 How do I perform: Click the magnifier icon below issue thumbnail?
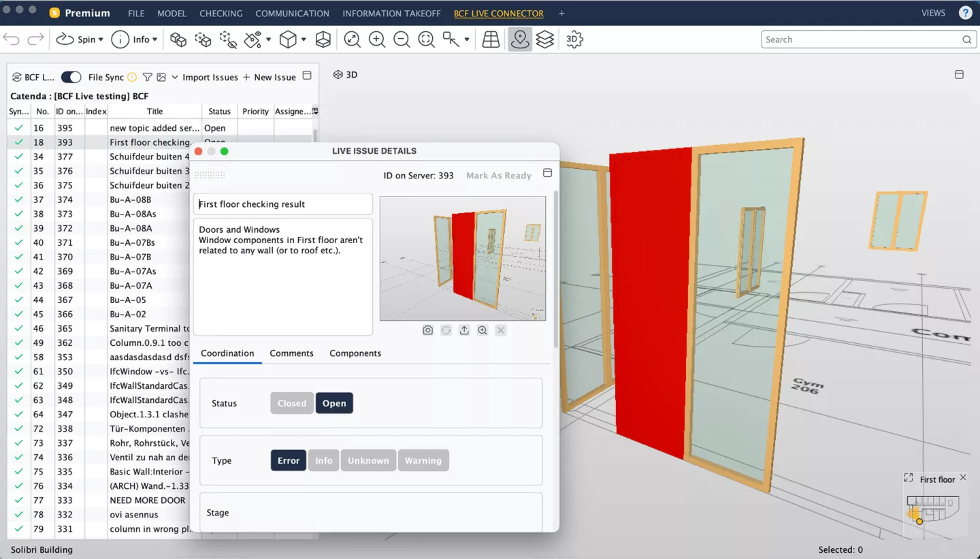point(483,330)
